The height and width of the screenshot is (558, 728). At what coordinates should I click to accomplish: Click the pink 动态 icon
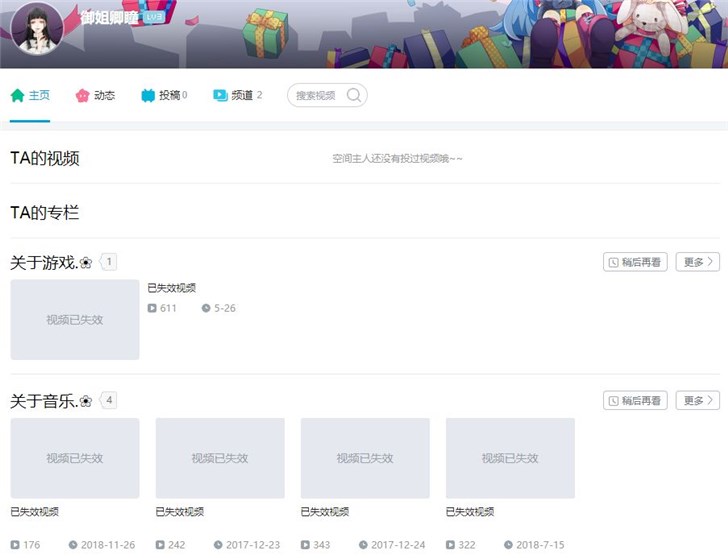82,96
